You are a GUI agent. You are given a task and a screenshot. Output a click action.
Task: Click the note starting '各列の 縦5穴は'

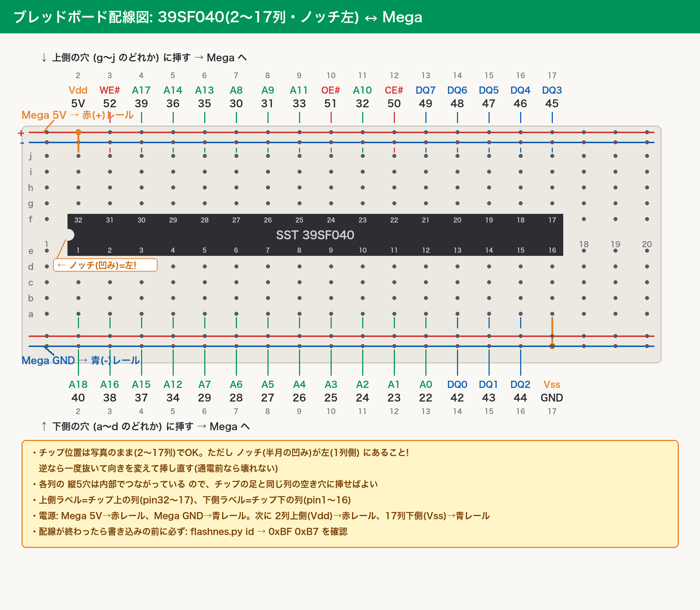(205, 484)
